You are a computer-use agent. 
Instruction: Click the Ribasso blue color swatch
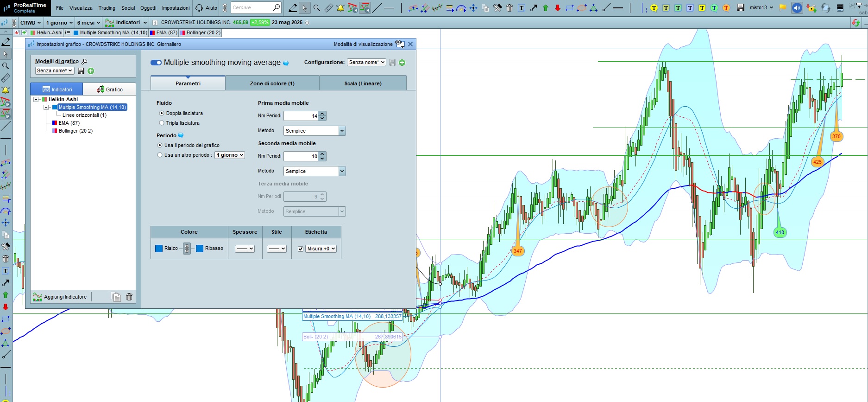pos(200,249)
